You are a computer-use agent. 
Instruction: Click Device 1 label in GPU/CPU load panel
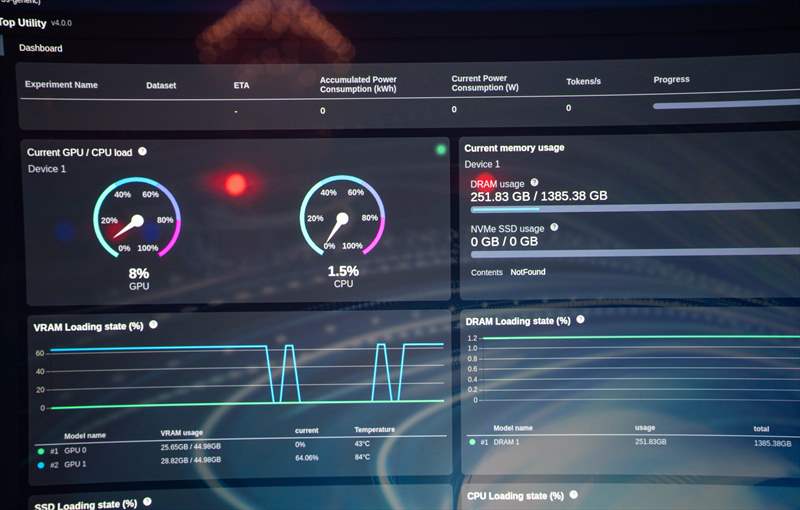tap(47, 169)
